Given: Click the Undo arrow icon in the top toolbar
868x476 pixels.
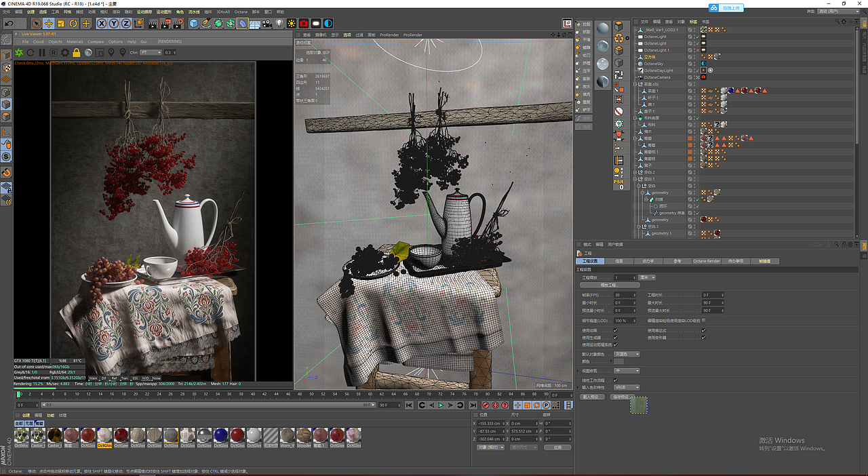Looking at the screenshot, I should (x=9, y=24).
